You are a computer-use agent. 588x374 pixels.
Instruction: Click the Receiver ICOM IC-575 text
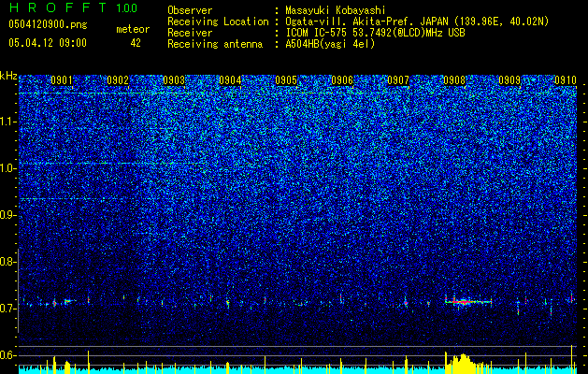tap(375, 33)
